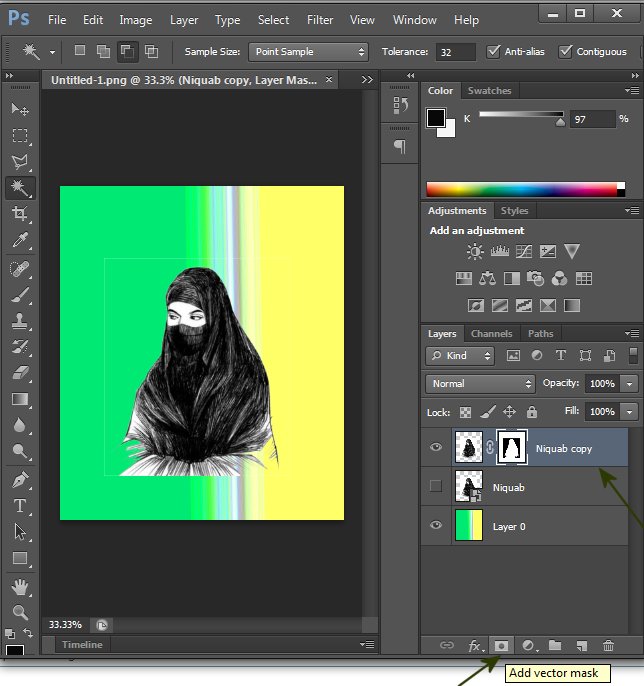This screenshot has width=644, height=686.
Task: Hide Layer 0 visibility
Action: (436, 525)
